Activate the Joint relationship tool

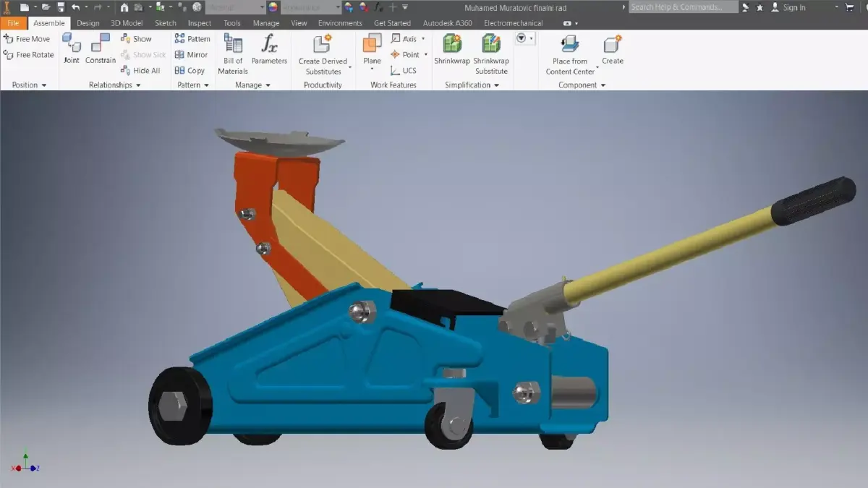click(x=71, y=48)
